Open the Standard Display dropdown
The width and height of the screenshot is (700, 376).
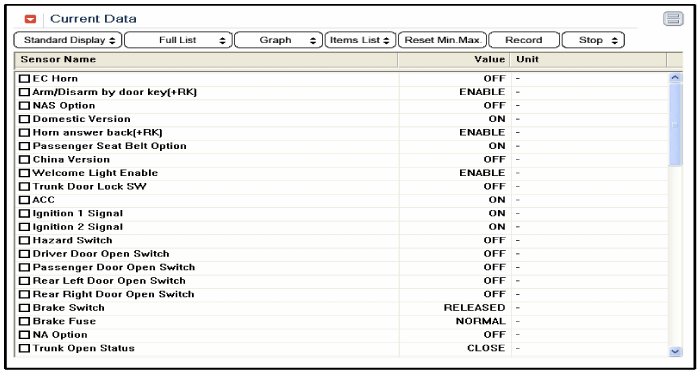67,40
